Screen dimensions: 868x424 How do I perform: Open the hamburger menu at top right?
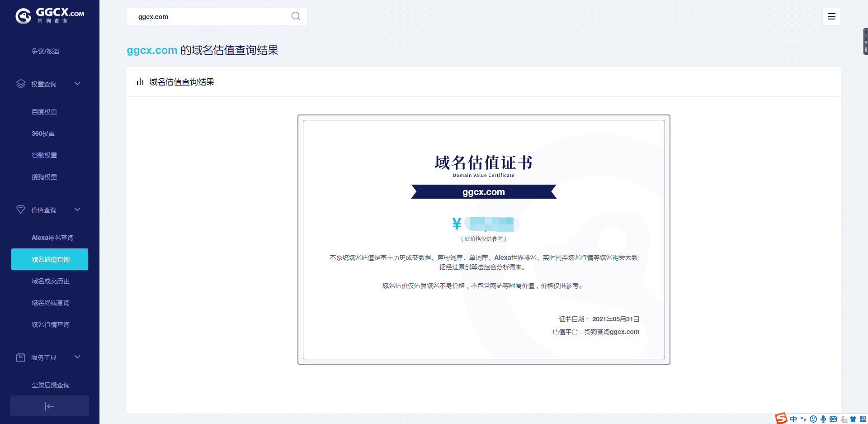coord(831,16)
